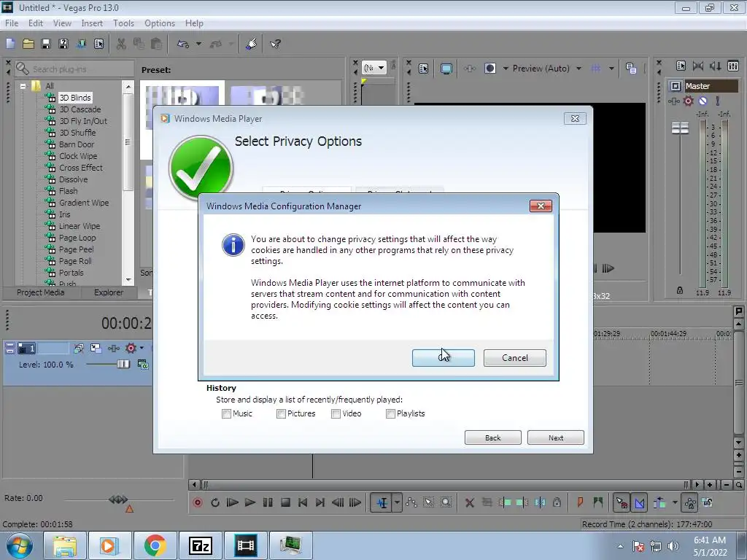Select Barn Door transition in list

click(76, 144)
